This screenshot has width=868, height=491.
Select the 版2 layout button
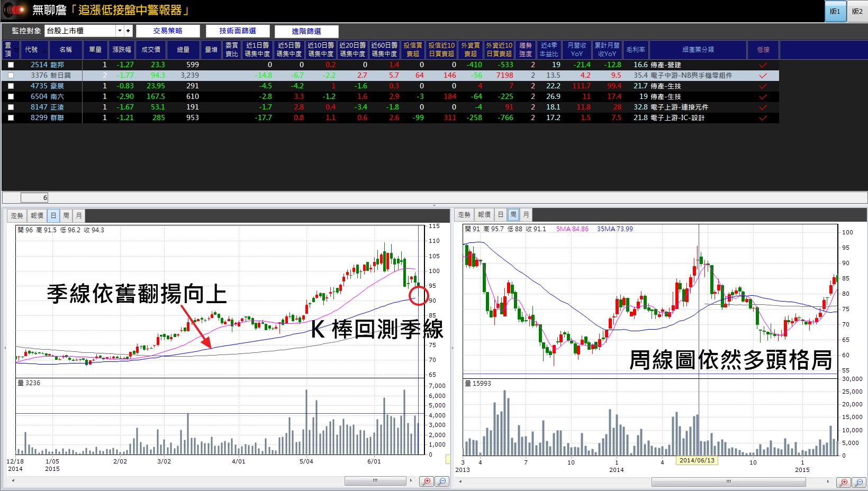(x=857, y=11)
